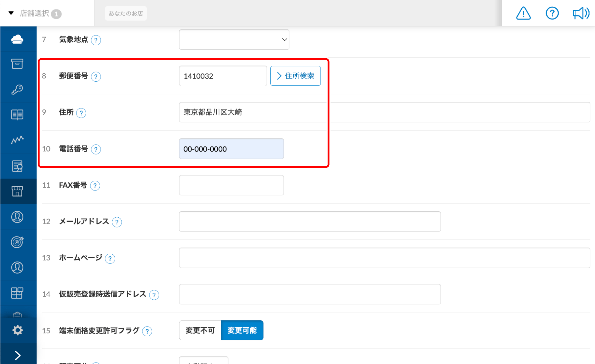Select the inventory box icon in the sidebar
595x364 pixels.
point(18,64)
